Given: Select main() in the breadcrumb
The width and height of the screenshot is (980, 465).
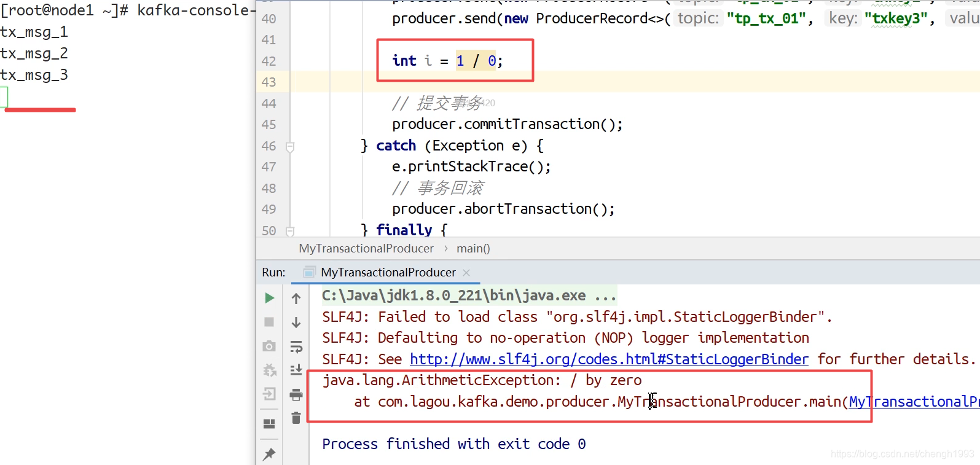Looking at the screenshot, I should pos(473,249).
